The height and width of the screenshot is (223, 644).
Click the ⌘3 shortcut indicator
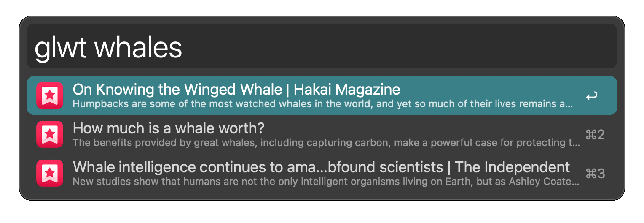click(x=595, y=174)
